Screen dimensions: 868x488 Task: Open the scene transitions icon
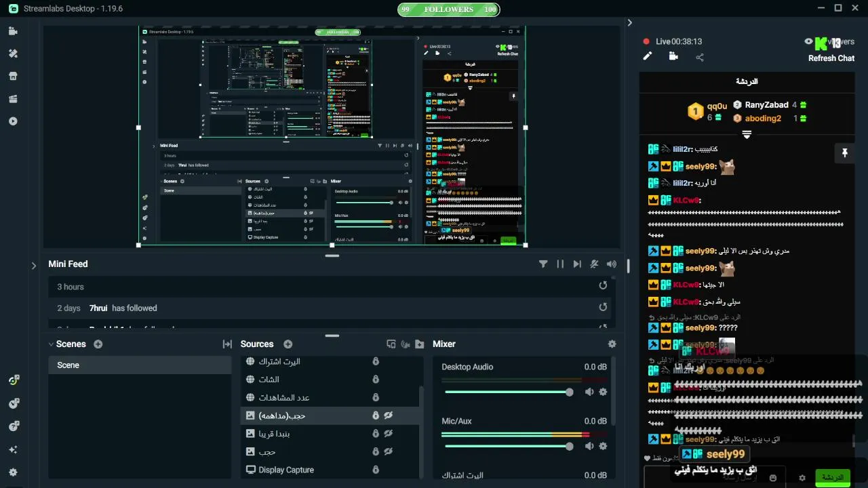(x=227, y=344)
